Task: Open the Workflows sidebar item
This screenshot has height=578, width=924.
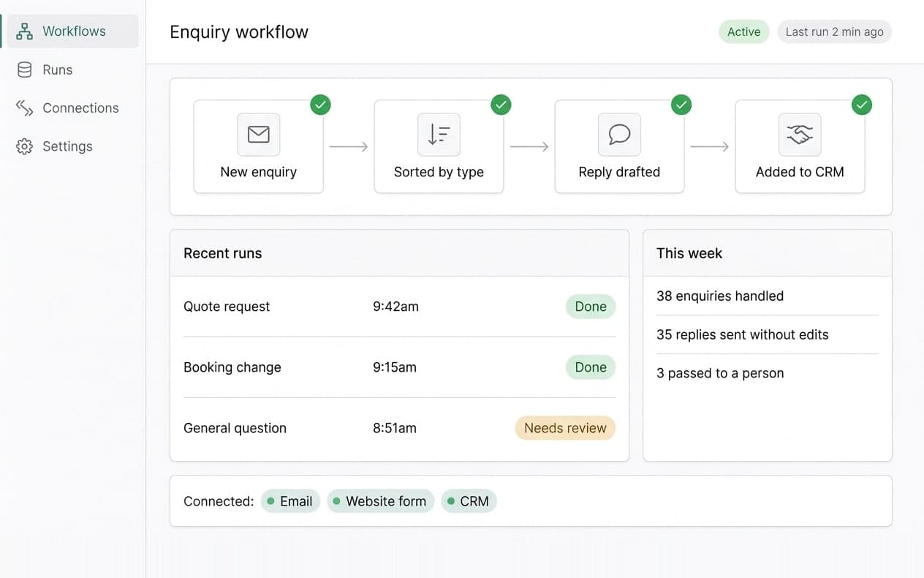Action: (72, 31)
